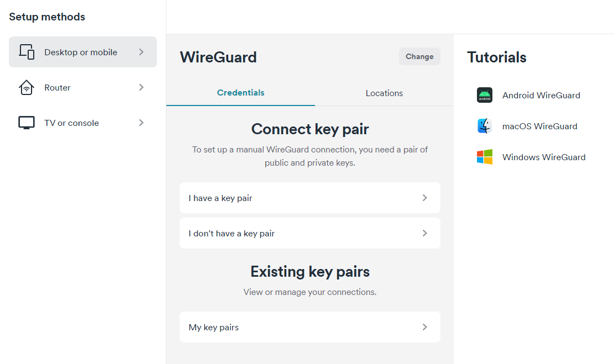Click the Desktop or mobile devices icon
The width and height of the screenshot is (614, 364).
coord(27,52)
